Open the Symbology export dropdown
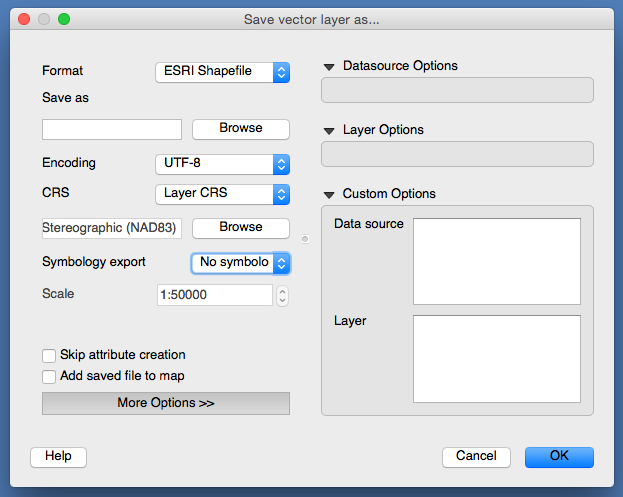623x497 pixels. (241, 263)
